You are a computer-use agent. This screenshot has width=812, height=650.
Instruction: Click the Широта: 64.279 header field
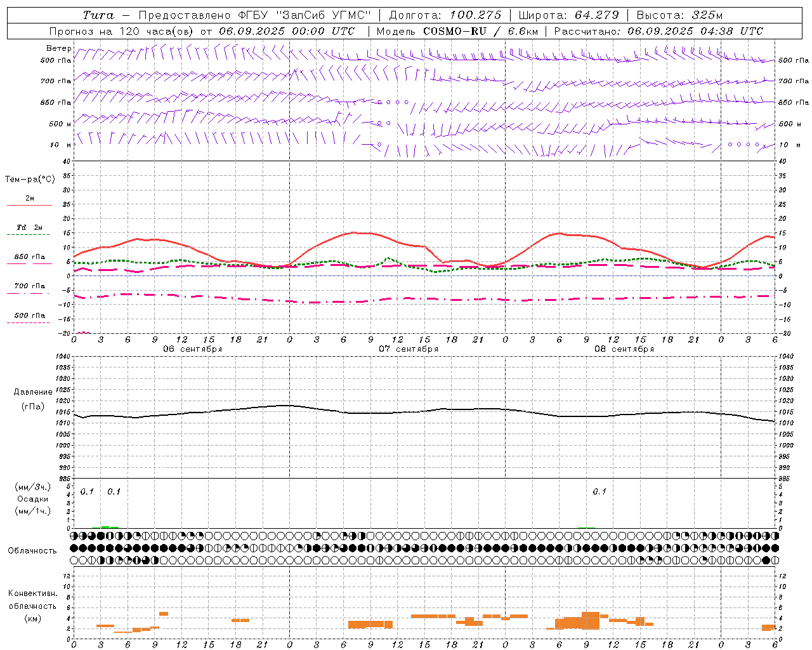[569, 15]
